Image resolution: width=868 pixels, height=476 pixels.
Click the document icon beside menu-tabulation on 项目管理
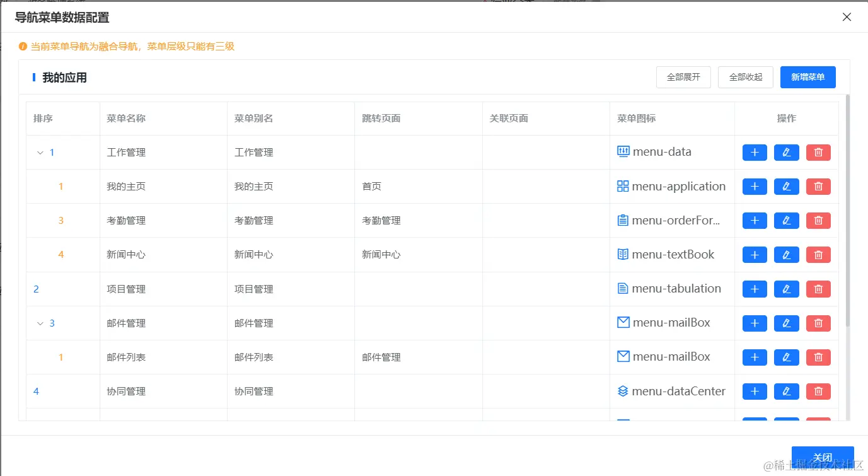coord(623,289)
